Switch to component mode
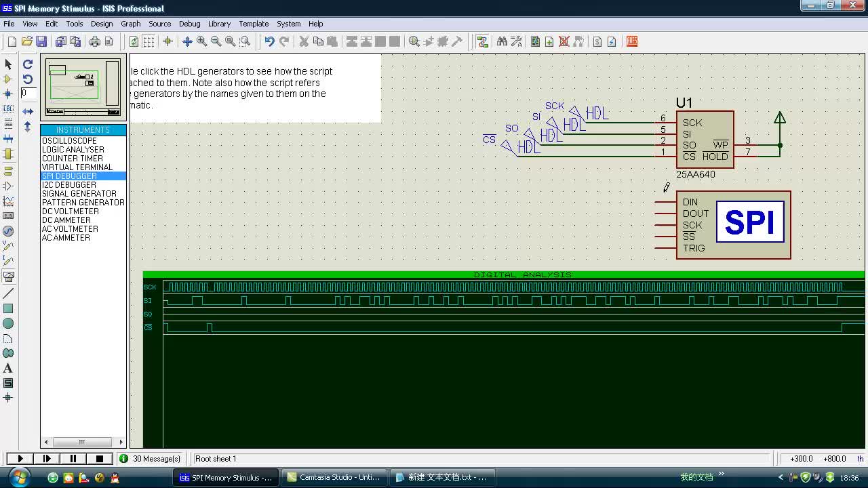Viewport: 868px width, 488px height. click(8, 79)
